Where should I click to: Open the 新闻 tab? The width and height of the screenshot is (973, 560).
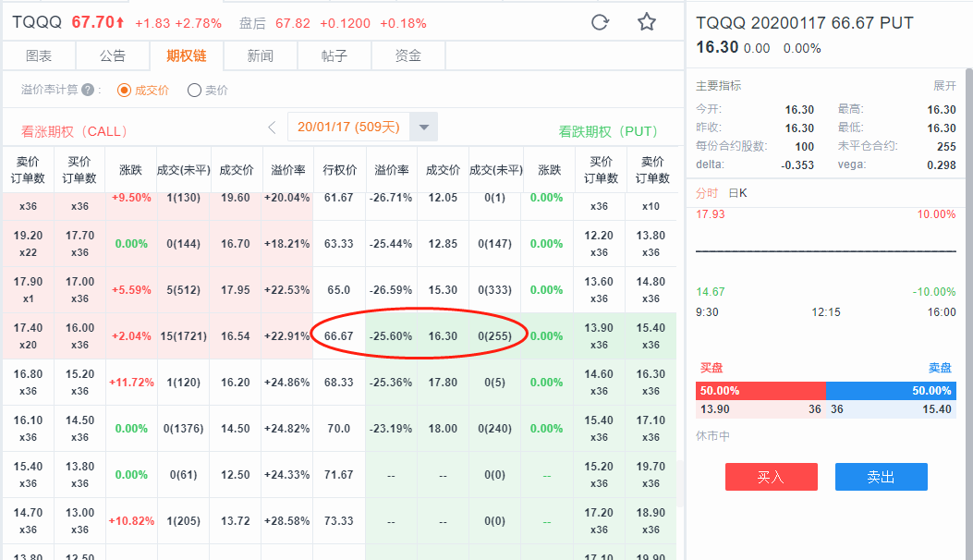point(260,55)
